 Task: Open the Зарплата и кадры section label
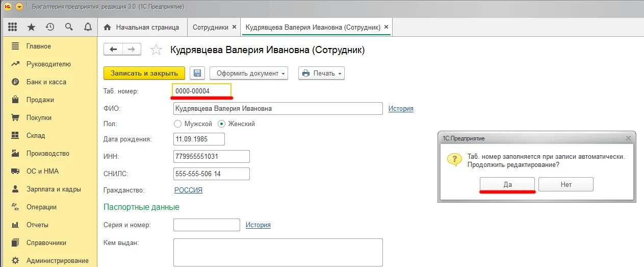pyautogui.click(x=54, y=189)
